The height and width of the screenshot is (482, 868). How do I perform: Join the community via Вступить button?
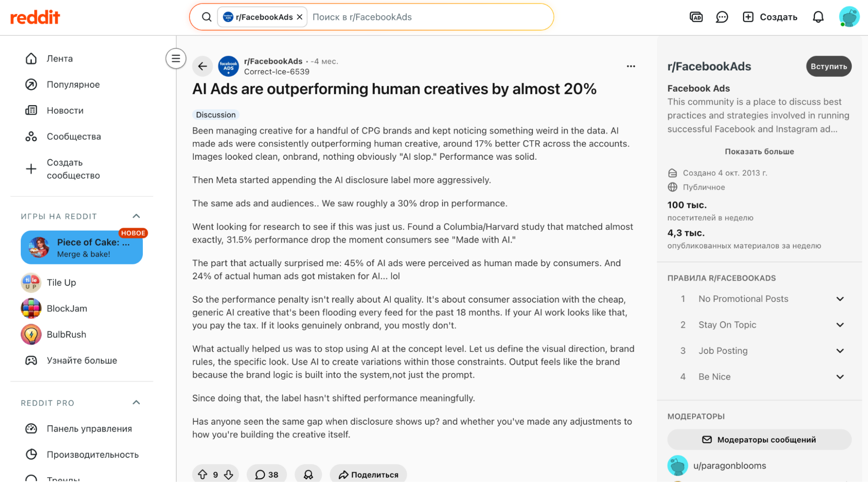pyautogui.click(x=828, y=66)
